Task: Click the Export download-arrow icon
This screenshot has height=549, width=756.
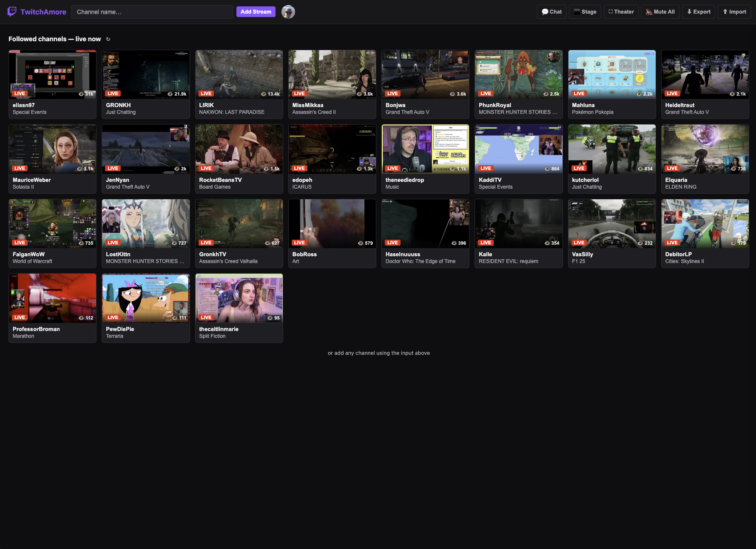Action: [690, 11]
